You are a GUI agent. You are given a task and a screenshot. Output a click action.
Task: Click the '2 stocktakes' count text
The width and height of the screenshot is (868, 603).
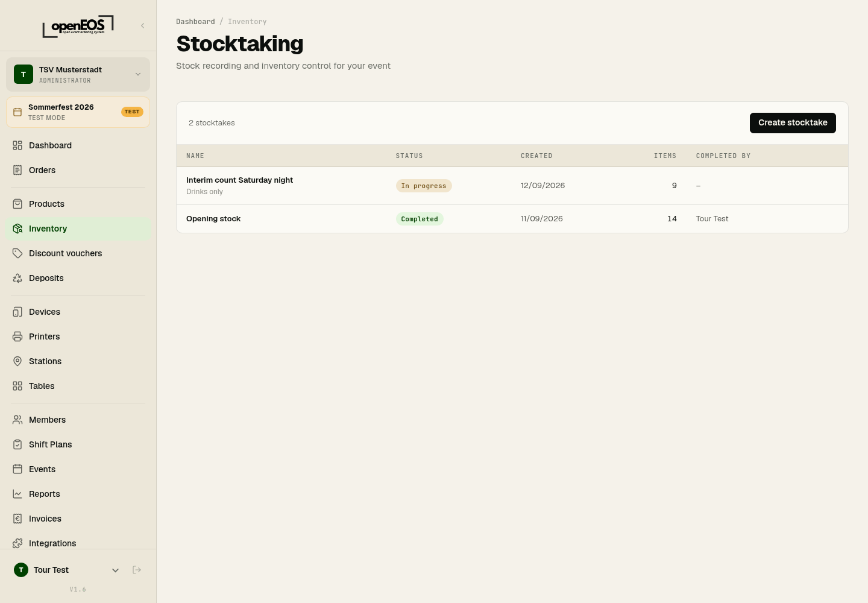click(x=212, y=123)
